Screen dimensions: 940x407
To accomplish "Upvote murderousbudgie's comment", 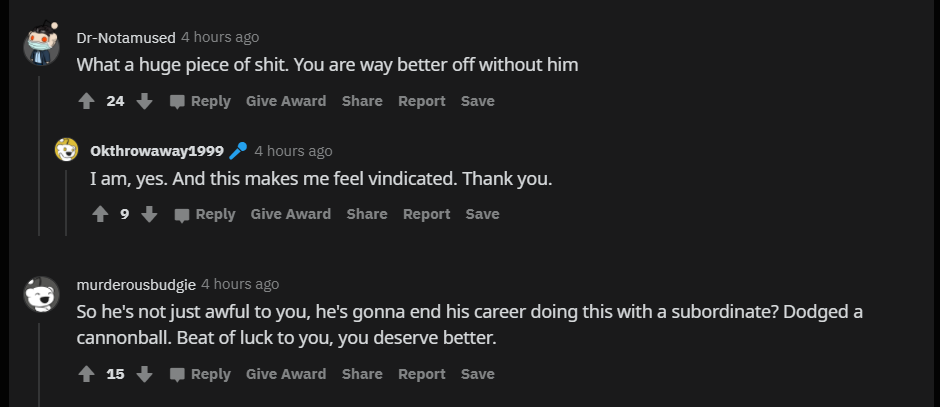I will 86,374.
